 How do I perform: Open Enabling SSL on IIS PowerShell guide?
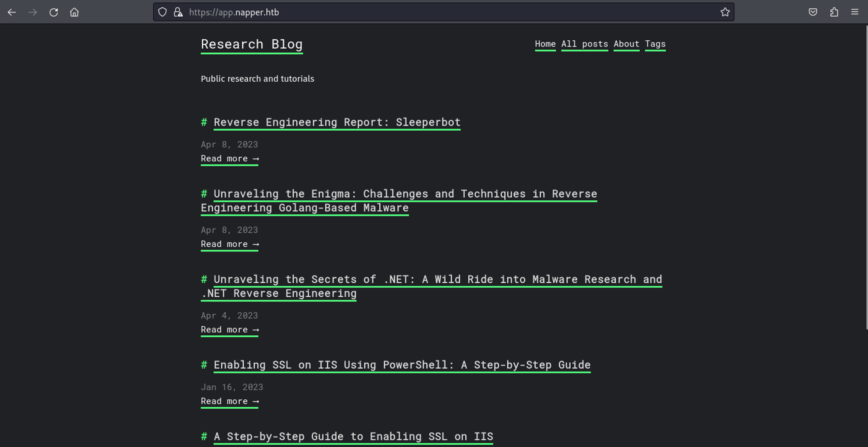pos(402,365)
